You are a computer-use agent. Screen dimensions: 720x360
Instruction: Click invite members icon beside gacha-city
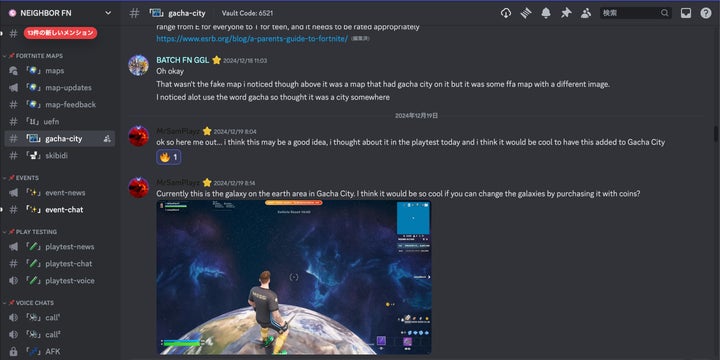pyautogui.click(x=107, y=139)
